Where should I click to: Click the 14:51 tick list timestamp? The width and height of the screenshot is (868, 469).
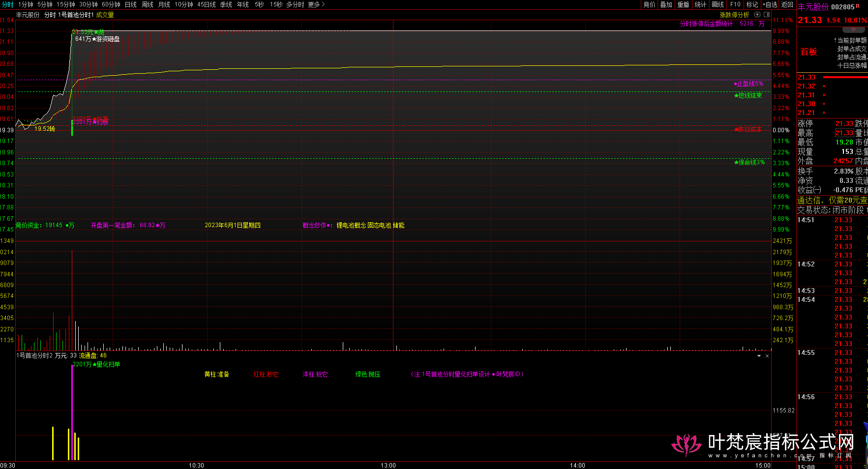(806, 220)
